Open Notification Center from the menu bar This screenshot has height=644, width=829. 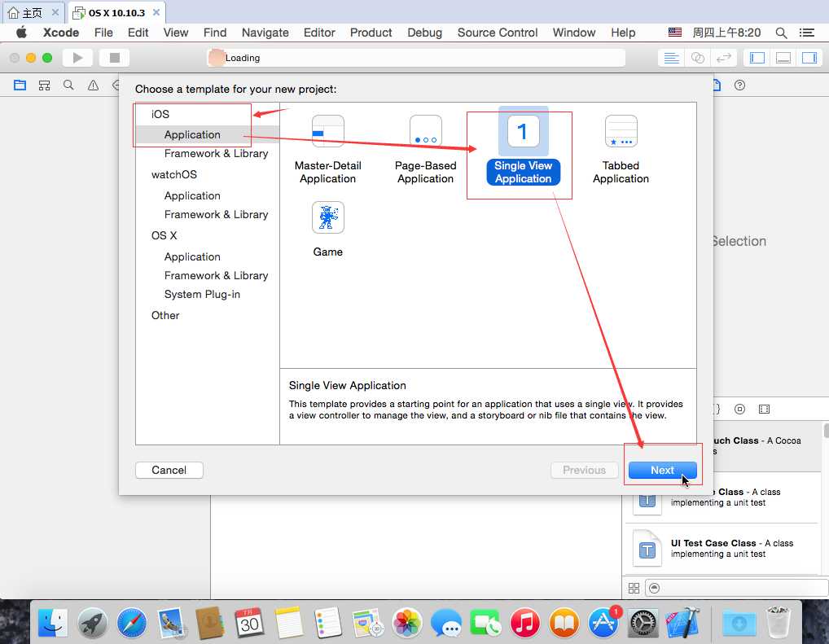click(x=806, y=33)
